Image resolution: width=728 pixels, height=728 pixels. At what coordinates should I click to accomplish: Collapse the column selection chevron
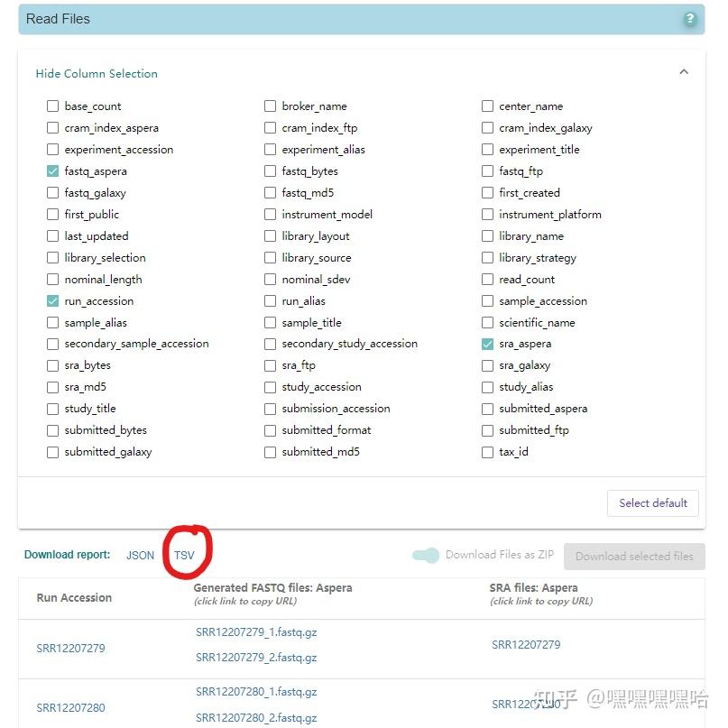pyautogui.click(x=683, y=72)
